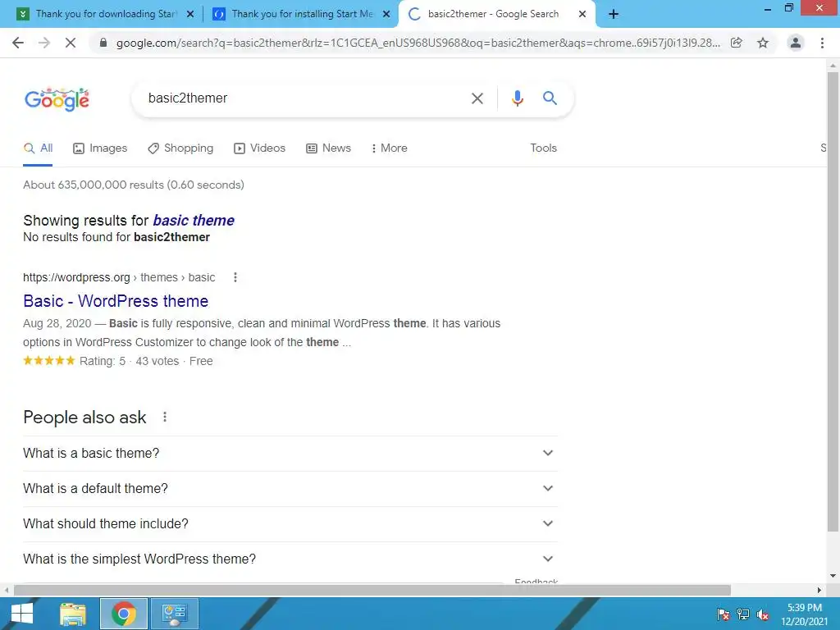Click the wordpress.org › themes › basic URL
Screen dimensions: 840x630
(x=119, y=277)
